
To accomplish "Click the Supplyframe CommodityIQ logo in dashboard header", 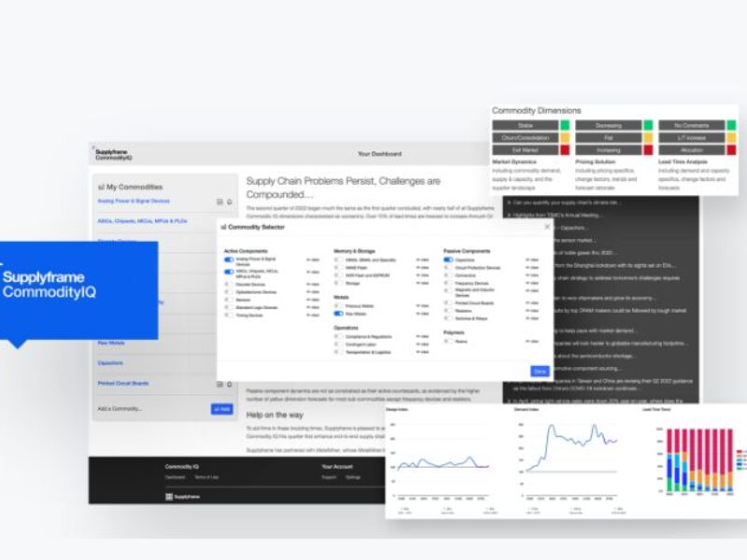I will tap(114, 154).
